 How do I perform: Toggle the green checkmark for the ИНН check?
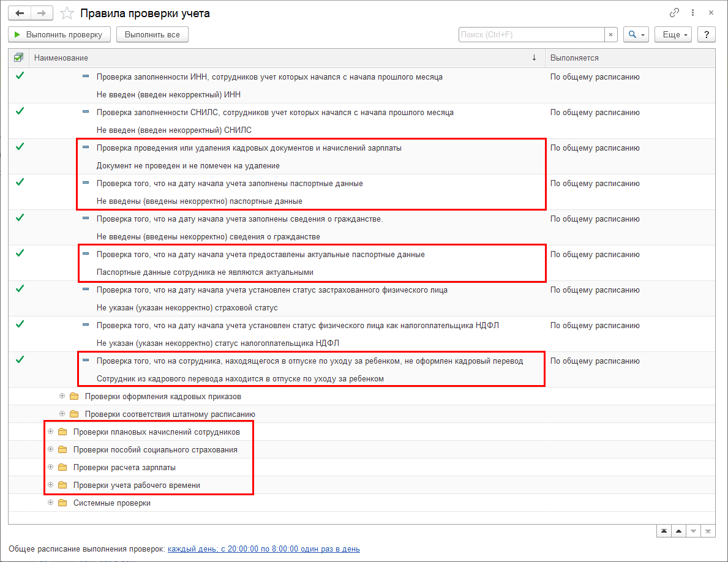20,76
